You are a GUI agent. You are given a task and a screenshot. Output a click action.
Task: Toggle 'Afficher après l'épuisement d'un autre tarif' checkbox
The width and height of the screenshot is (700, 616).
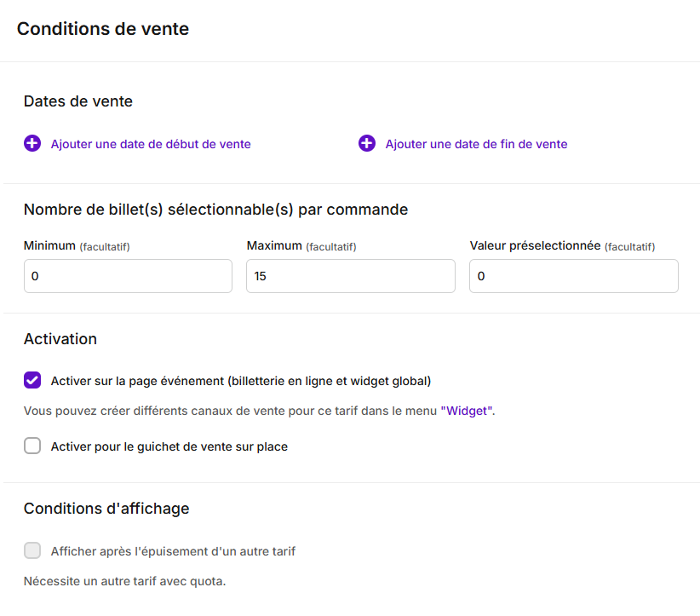pyautogui.click(x=32, y=550)
